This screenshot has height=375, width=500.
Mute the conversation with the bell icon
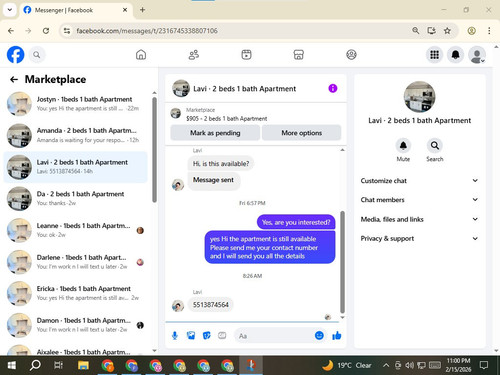click(403, 146)
